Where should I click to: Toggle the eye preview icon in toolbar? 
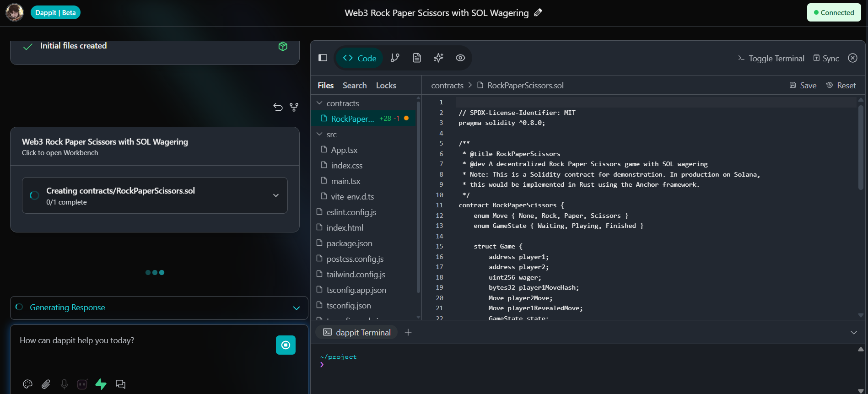460,58
